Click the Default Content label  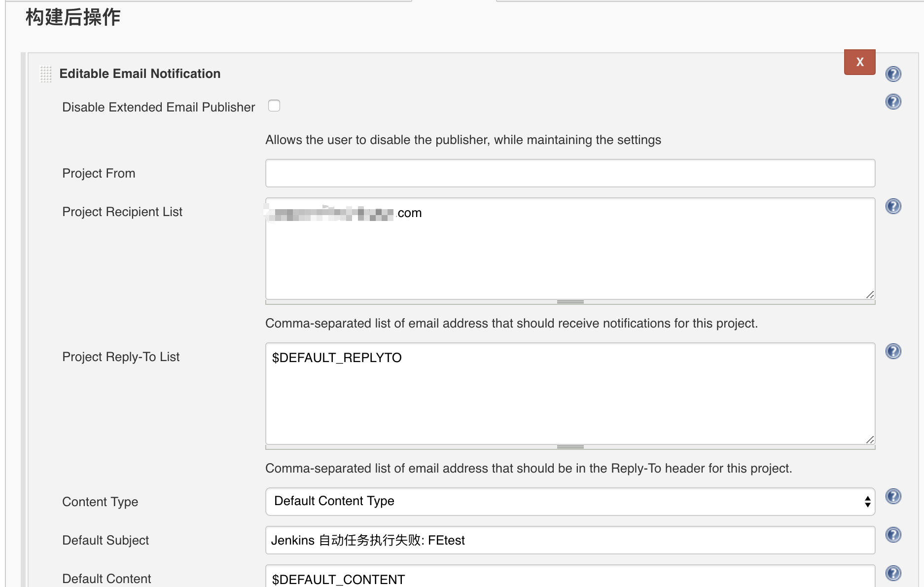point(107,579)
